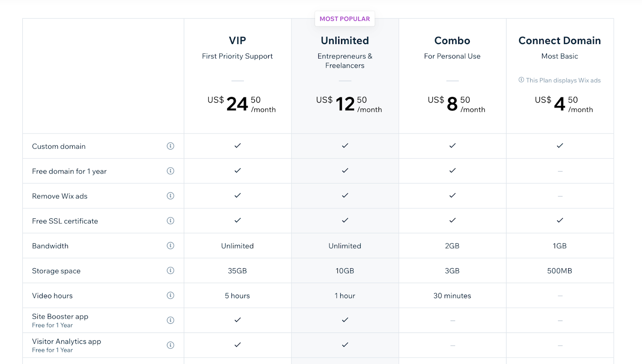Screen dimensions: 642x364
Task: Click the MOST POPULAR badge
Action: pyautogui.click(x=345, y=19)
